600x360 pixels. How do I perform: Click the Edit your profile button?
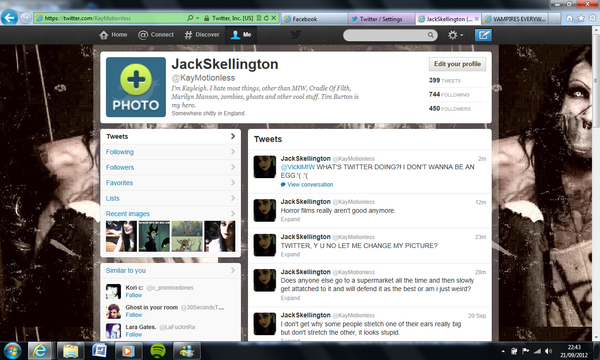tap(457, 64)
